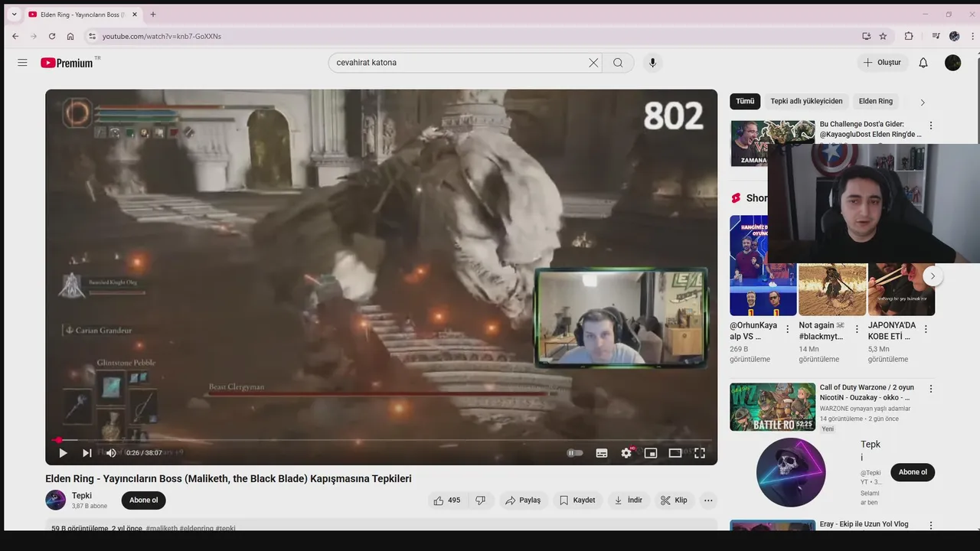
Task: Open YouTube notifications bell
Action: pyautogui.click(x=923, y=63)
